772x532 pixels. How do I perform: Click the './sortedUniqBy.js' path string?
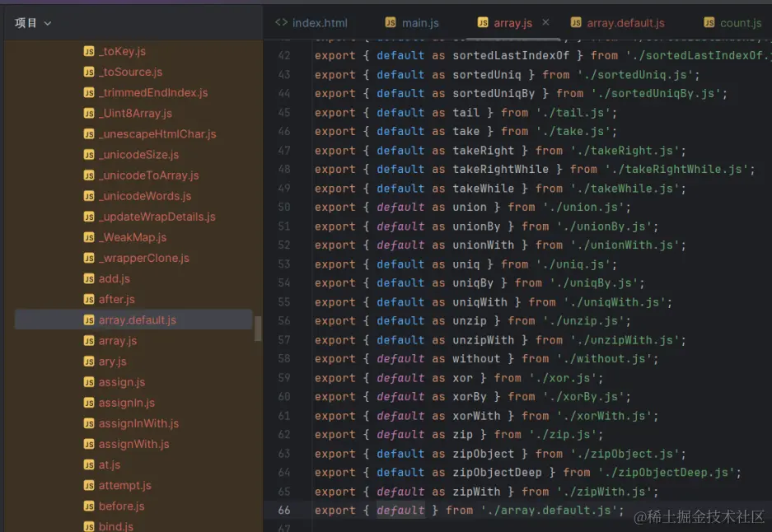point(655,94)
